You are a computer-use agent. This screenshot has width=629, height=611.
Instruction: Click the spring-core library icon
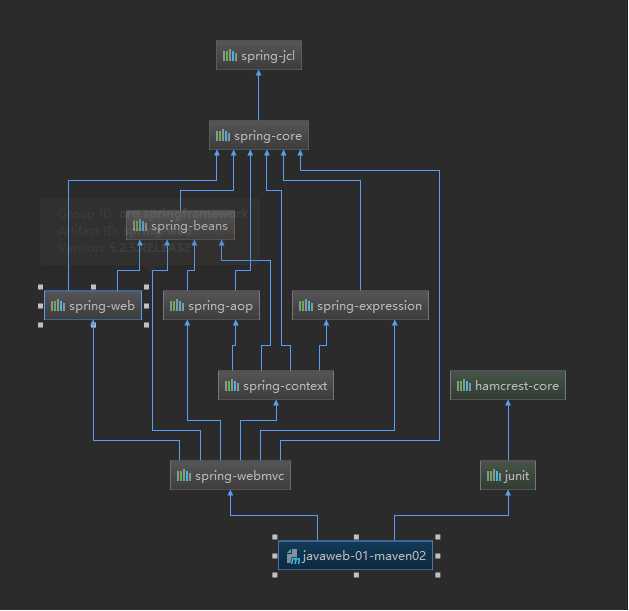tap(223, 136)
